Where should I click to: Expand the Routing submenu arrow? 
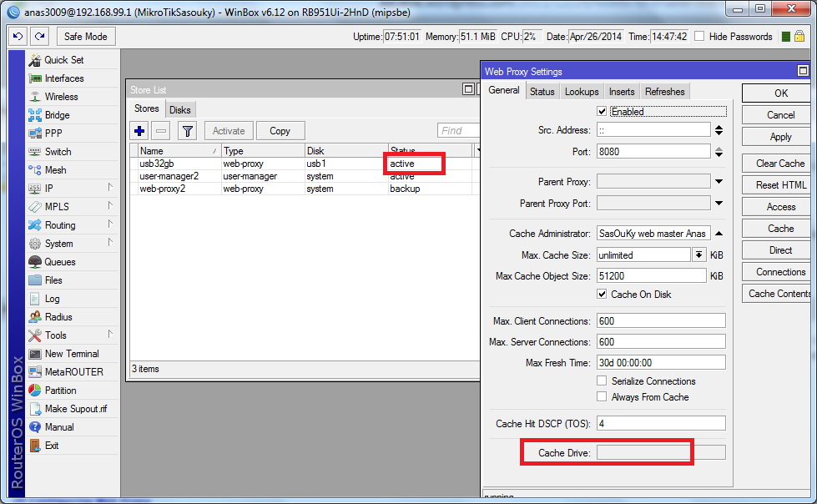[x=110, y=224]
